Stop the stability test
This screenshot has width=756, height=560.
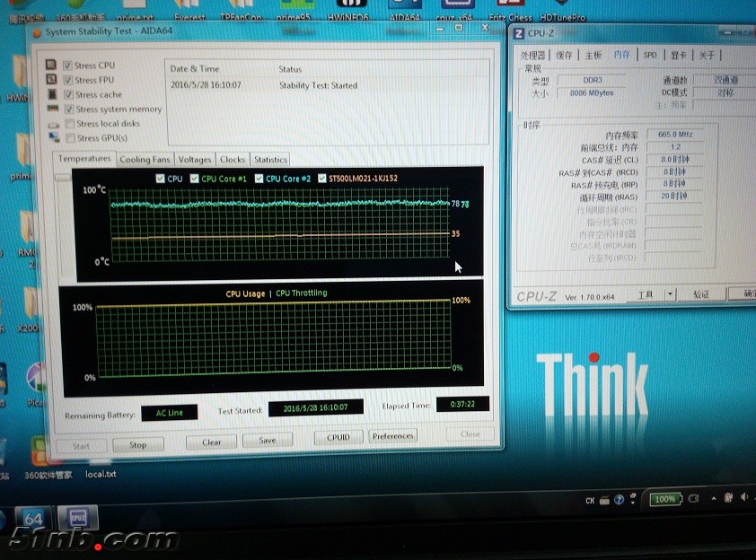137,444
